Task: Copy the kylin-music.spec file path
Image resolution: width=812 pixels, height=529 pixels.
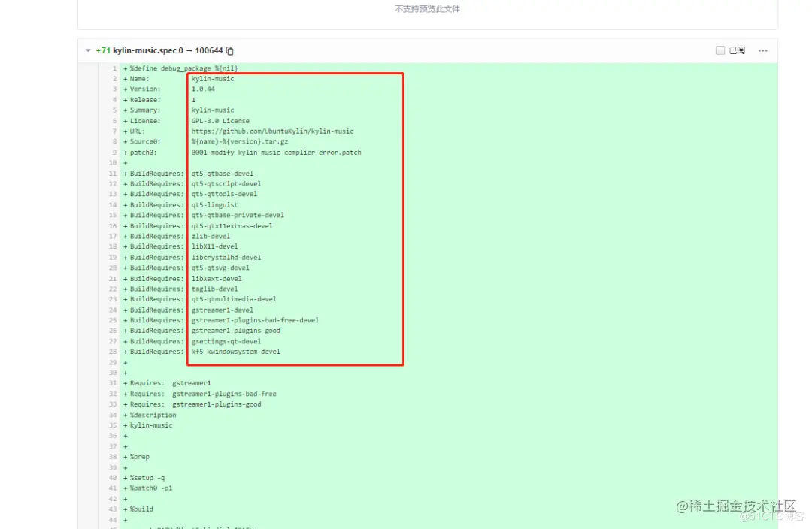Action: click(230, 51)
